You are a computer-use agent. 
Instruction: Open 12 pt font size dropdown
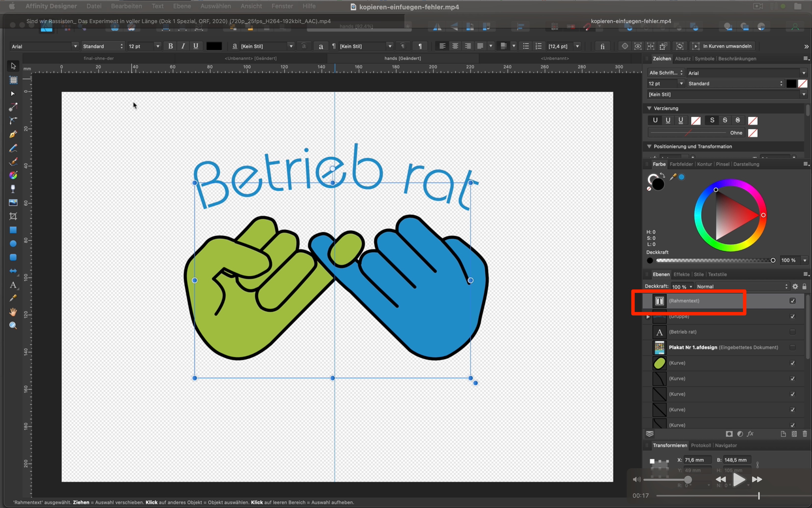pyautogui.click(x=144, y=46)
